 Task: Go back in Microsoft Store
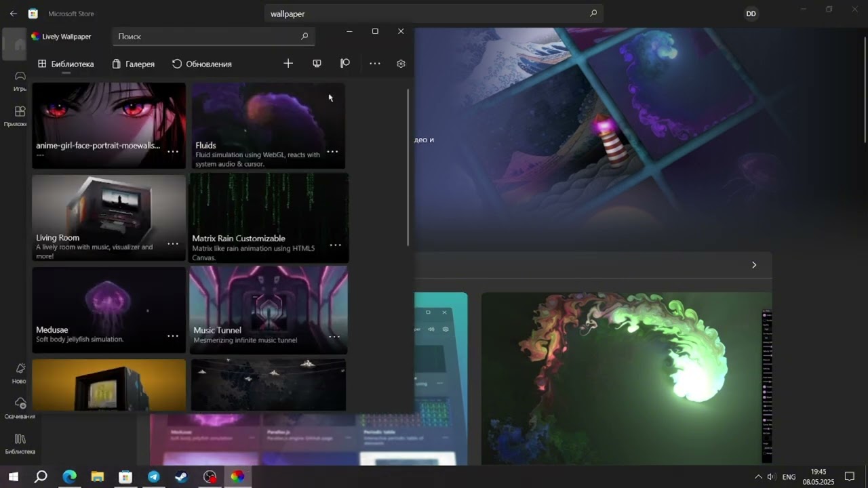[14, 14]
